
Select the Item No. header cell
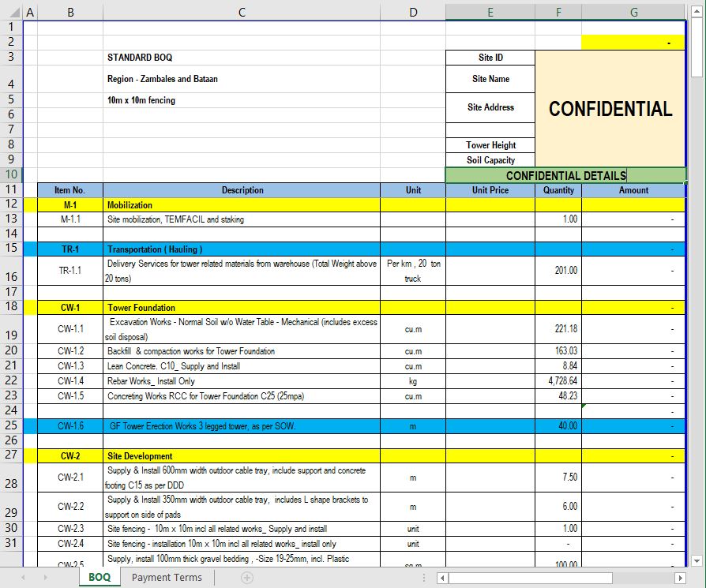tap(70, 190)
